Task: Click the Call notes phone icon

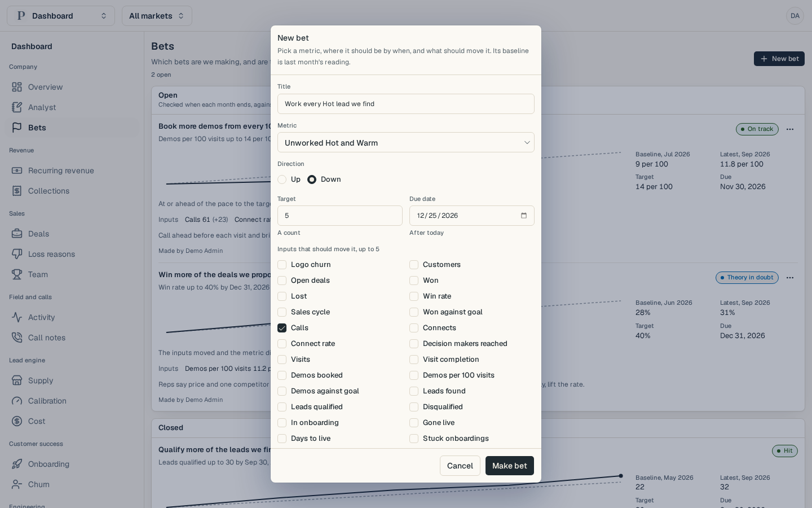Action: [17, 338]
